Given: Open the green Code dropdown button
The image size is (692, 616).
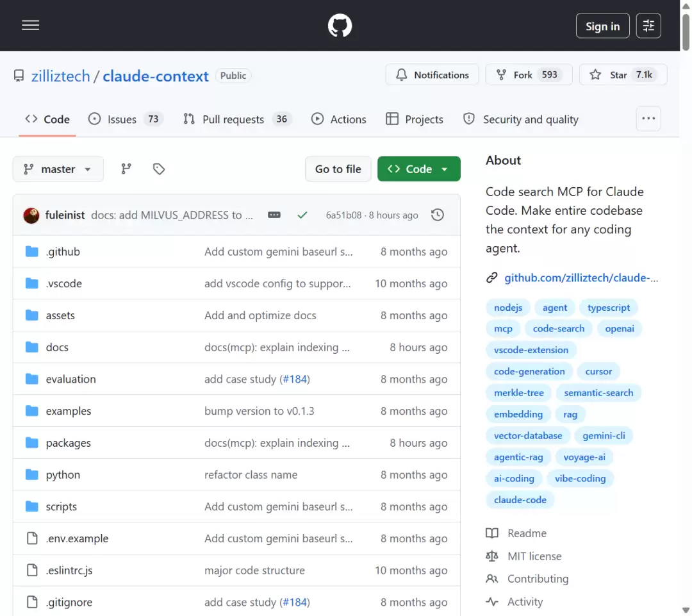Looking at the screenshot, I should coord(419,169).
